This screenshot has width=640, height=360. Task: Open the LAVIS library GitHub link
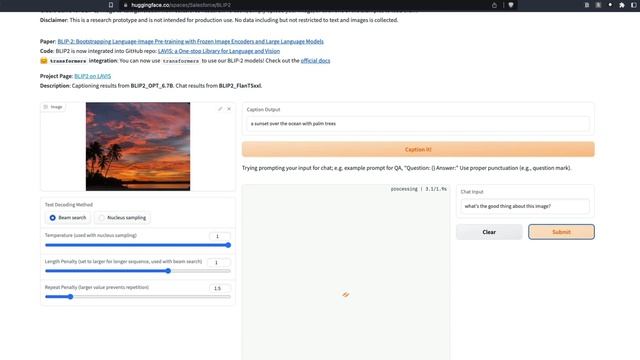coord(219,51)
